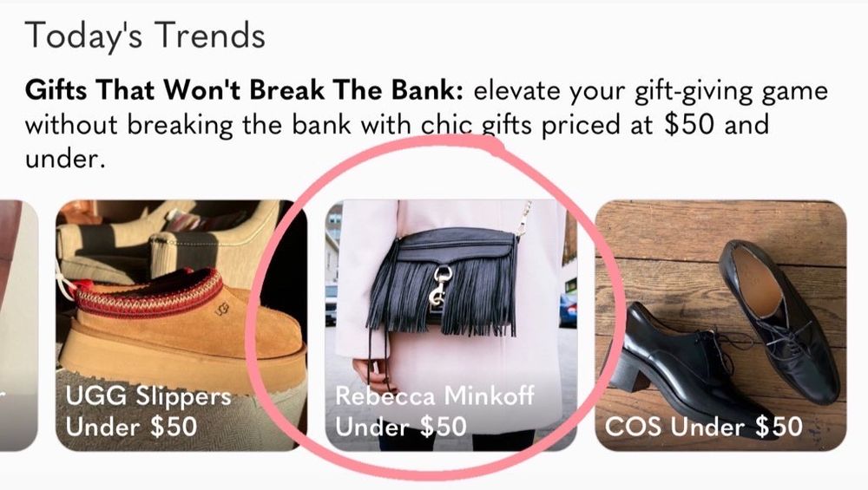Tap the 'UGG Slippers Under $50' label text
Viewport: 868px width, 490px height.
tap(148, 411)
